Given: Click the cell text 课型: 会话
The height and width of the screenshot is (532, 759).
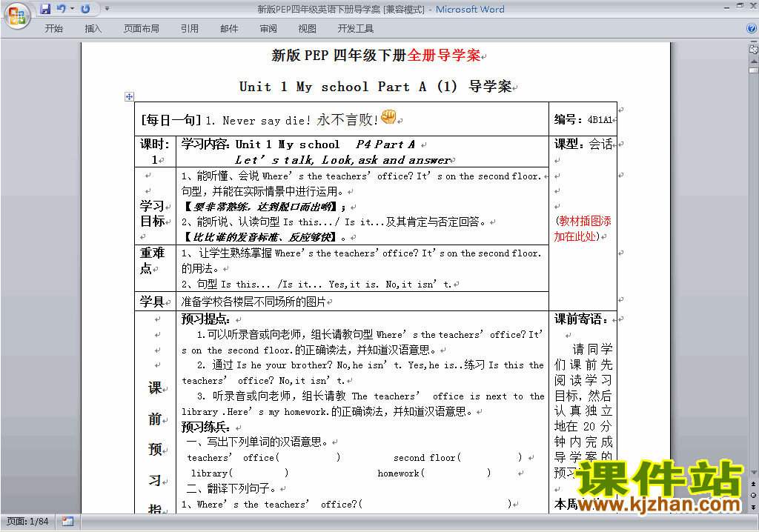Looking at the screenshot, I should 583,144.
